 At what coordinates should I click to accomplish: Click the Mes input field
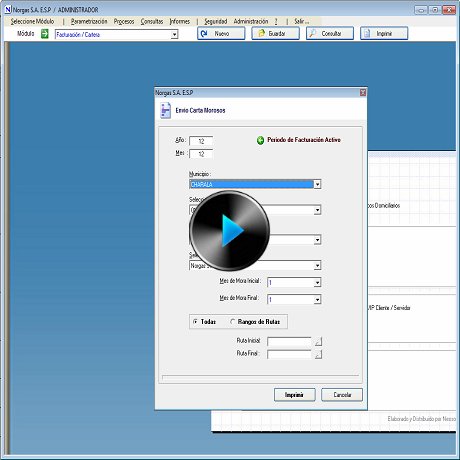201,154
